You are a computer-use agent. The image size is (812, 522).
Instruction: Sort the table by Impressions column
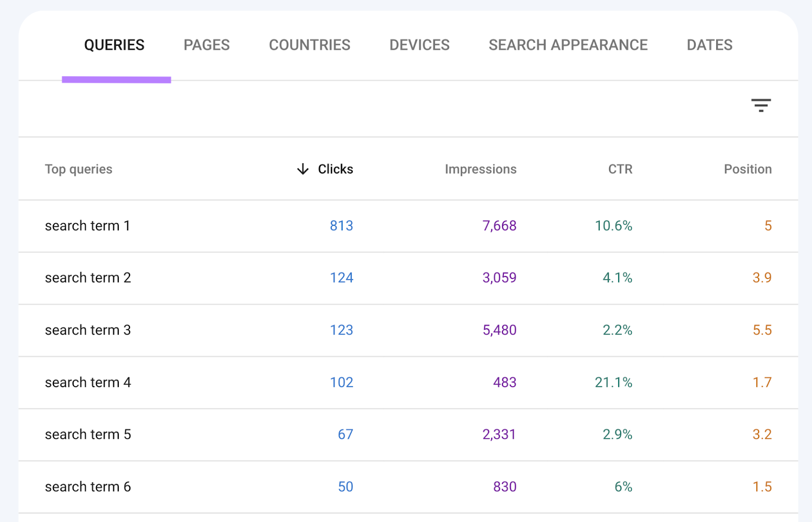pos(480,169)
